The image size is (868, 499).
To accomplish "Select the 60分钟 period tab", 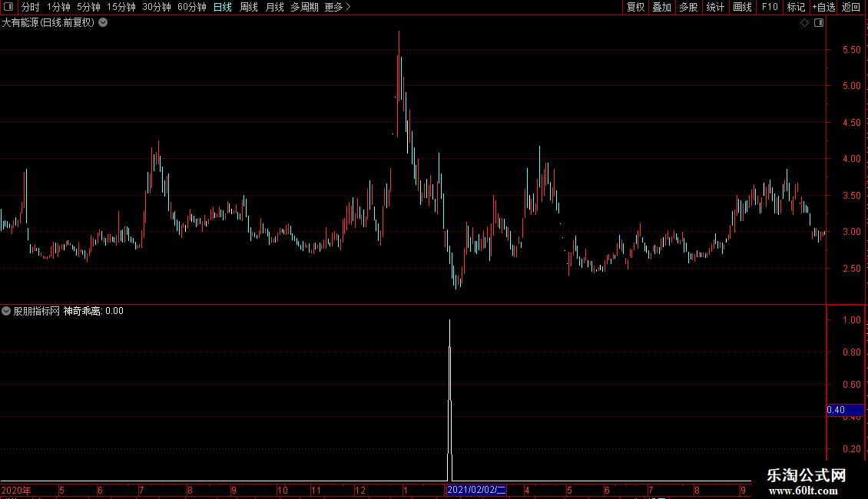I will [192, 7].
